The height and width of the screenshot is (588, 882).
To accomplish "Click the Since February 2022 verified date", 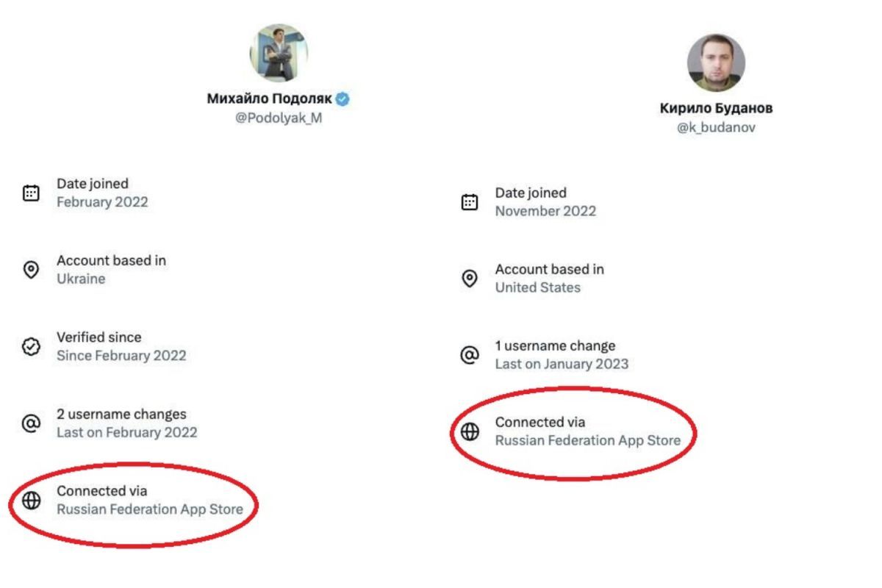I will [x=122, y=355].
